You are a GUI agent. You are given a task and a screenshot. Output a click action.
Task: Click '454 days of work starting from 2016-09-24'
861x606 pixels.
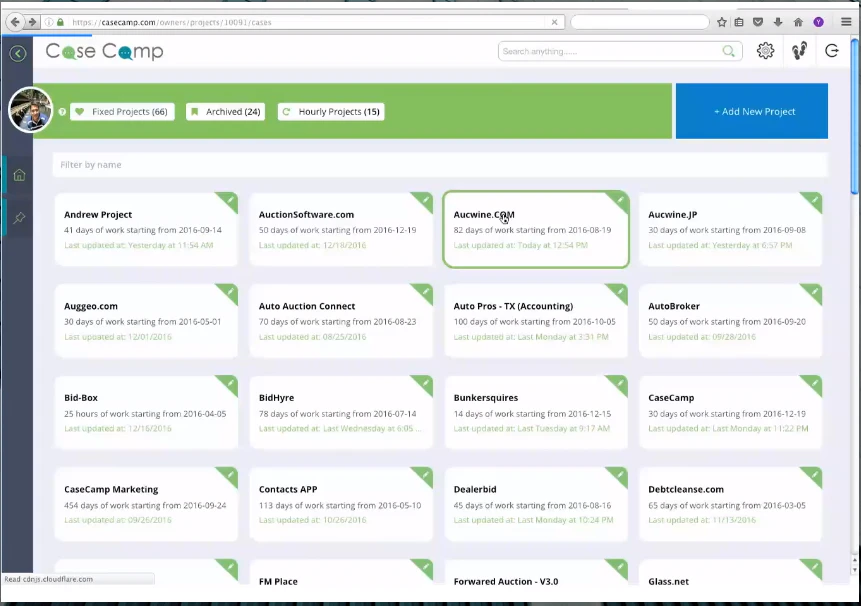tap(145, 506)
